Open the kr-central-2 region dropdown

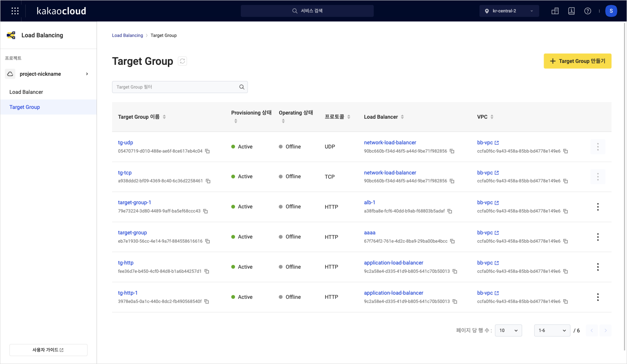[509, 11]
